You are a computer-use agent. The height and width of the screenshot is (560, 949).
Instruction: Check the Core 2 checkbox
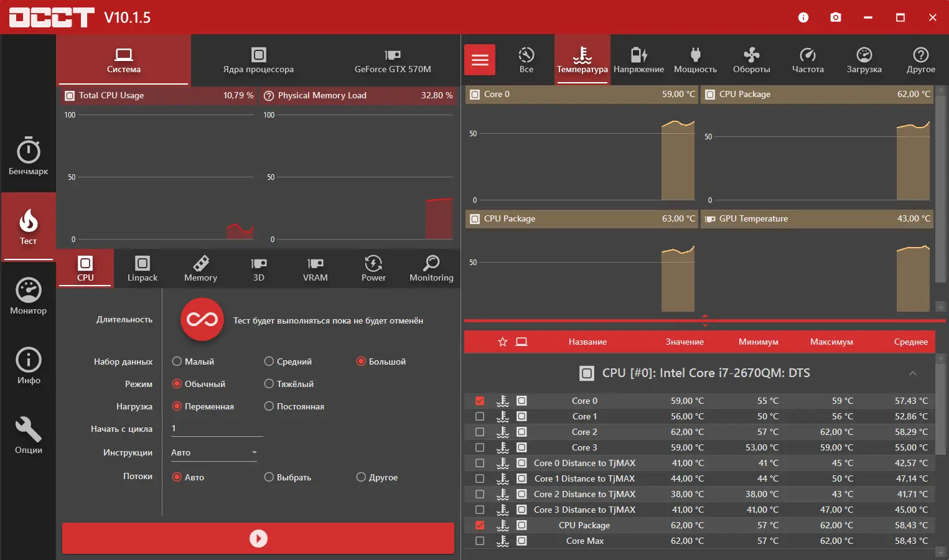pyautogui.click(x=480, y=432)
